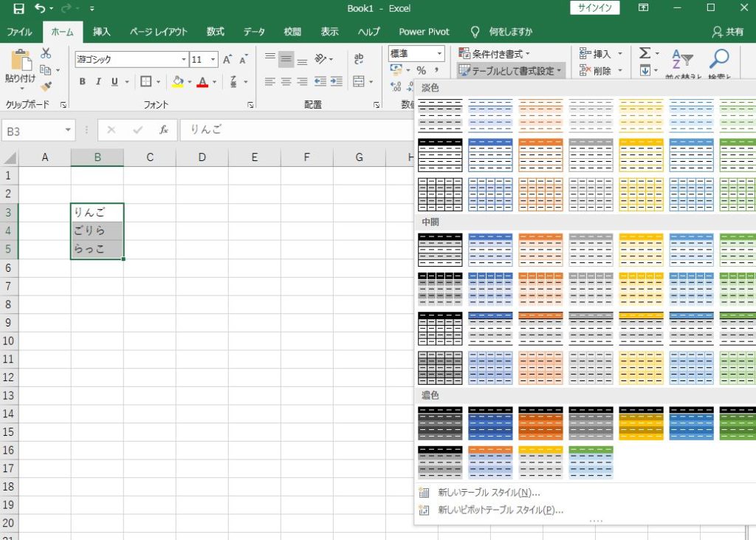Click the Format Painter brush icon
The height and width of the screenshot is (540, 756).
click(x=46, y=86)
